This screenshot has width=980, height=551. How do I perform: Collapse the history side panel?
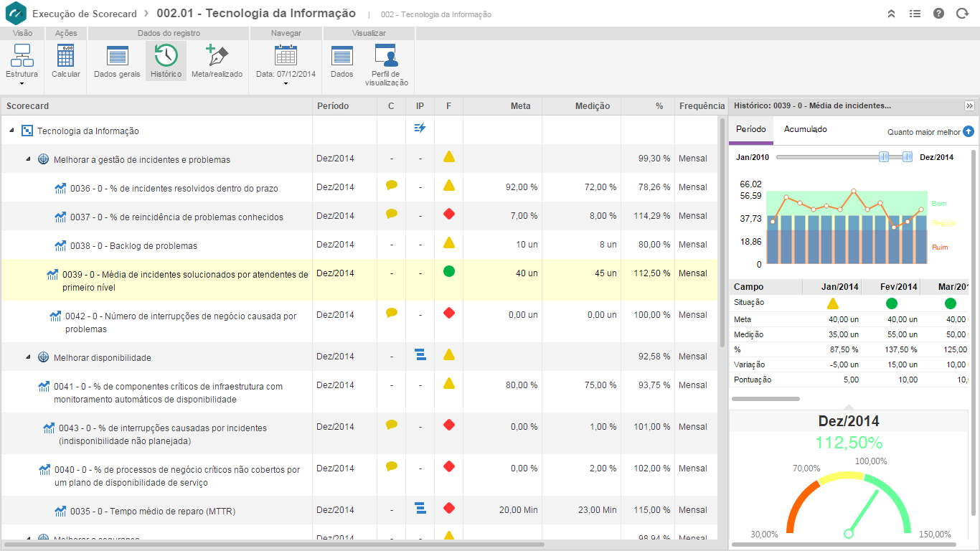(x=969, y=105)
